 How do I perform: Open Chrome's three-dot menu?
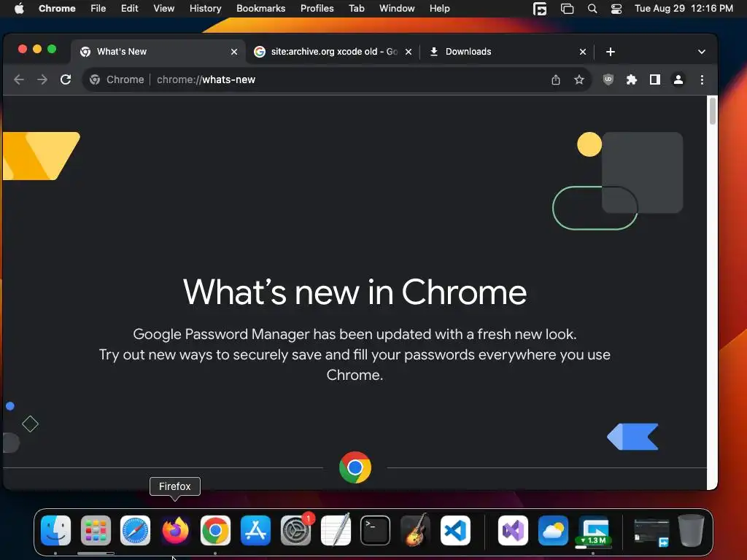[x=702, y=79]
